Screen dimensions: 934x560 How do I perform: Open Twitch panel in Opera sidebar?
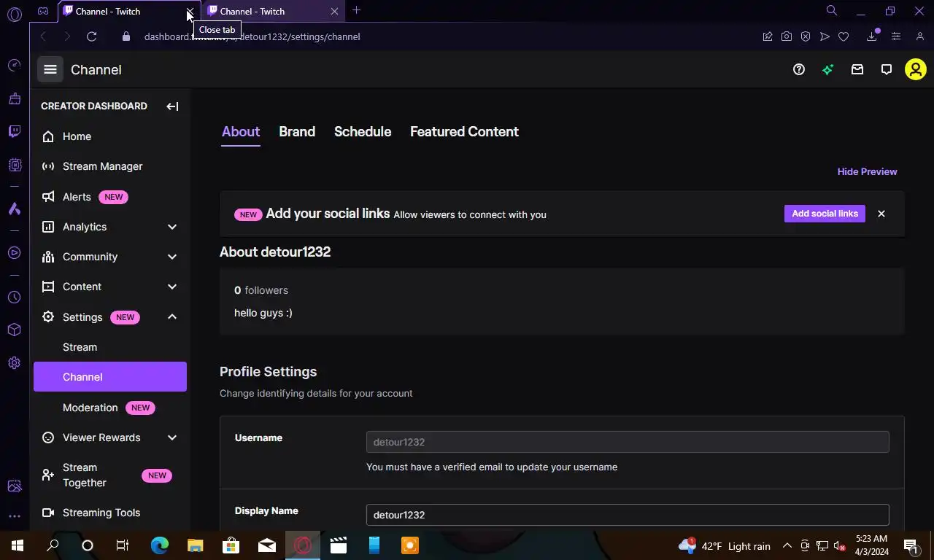coord(14,131)
